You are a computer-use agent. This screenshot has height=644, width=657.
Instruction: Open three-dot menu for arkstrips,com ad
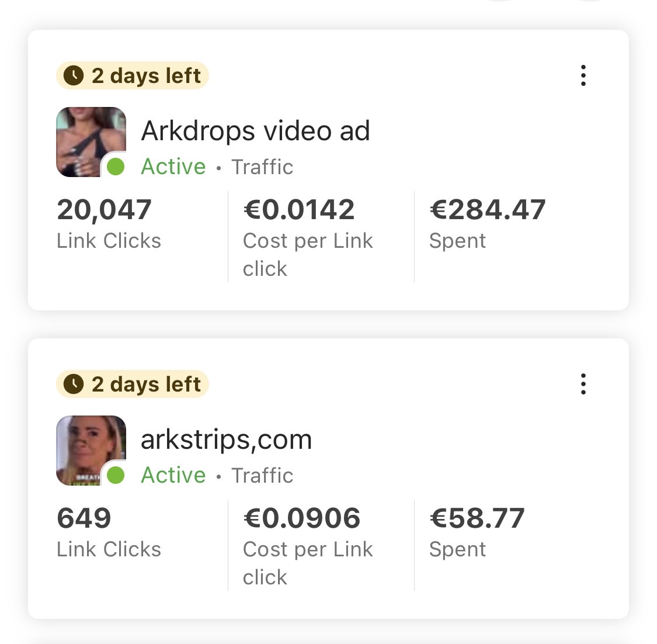[583, 384]
